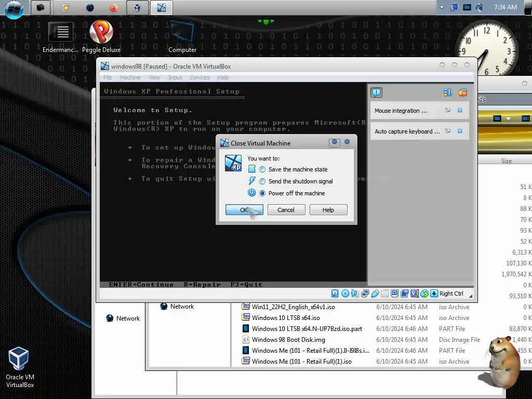Open the Windows Start orb
This screenshot has width=532, height=399.
[x=14, y=8]
